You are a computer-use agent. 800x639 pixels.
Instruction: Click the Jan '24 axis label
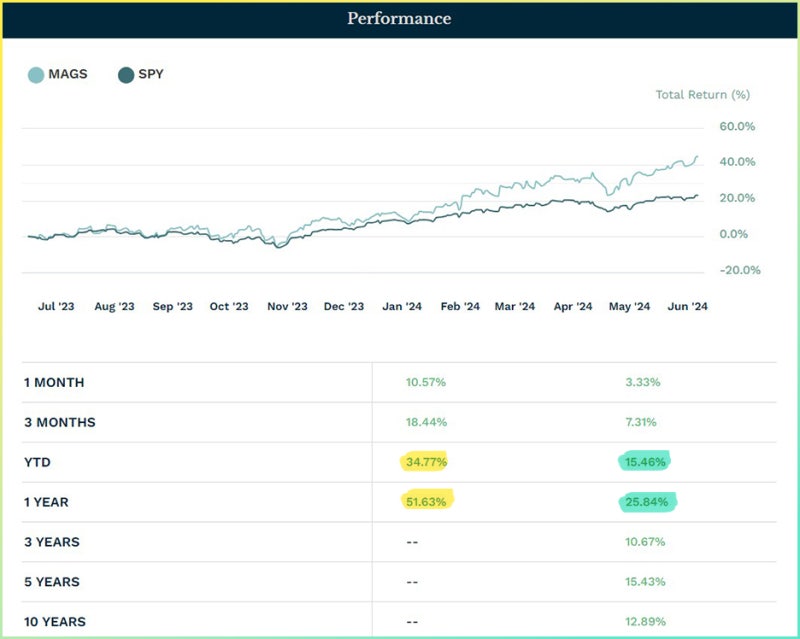click(401, 307)
